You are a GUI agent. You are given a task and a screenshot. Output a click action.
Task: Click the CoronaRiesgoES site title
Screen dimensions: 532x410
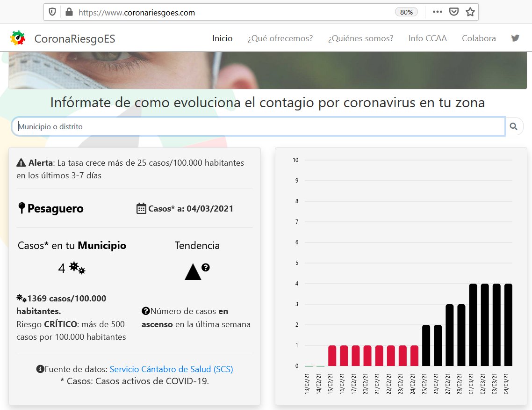pyautogui.click(x=75, y=39)
